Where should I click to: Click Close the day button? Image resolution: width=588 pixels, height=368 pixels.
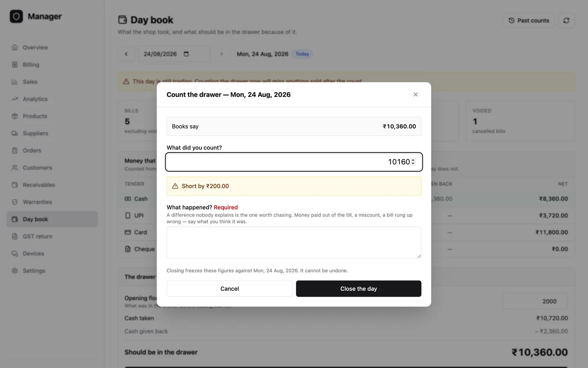point(359,289)
